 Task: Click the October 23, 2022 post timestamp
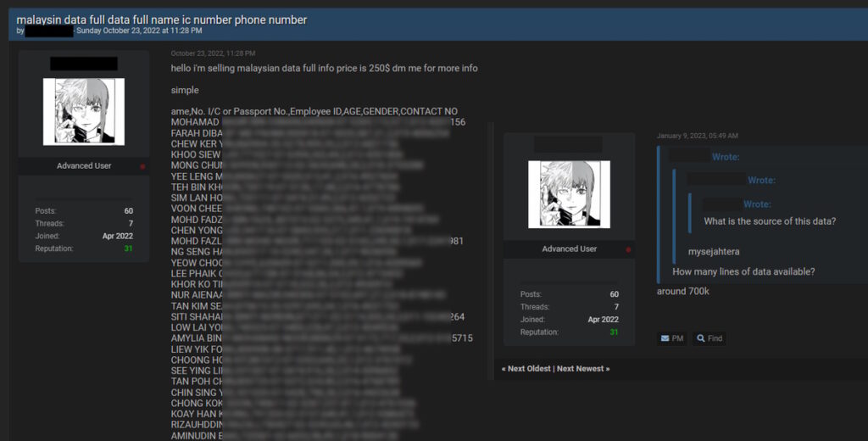pos(213,53)
